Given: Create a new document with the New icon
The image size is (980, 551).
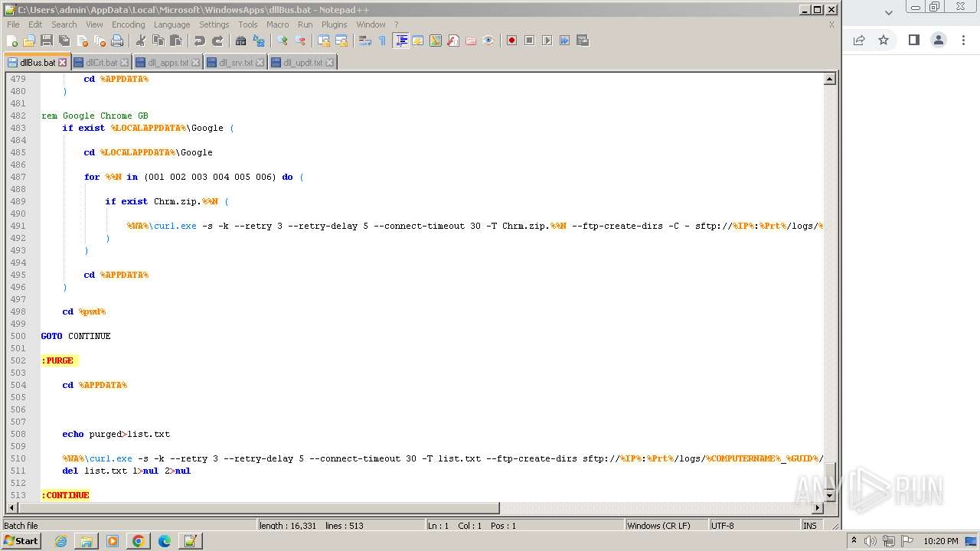Looking at the screenshot, I should (x=12, y=41).
